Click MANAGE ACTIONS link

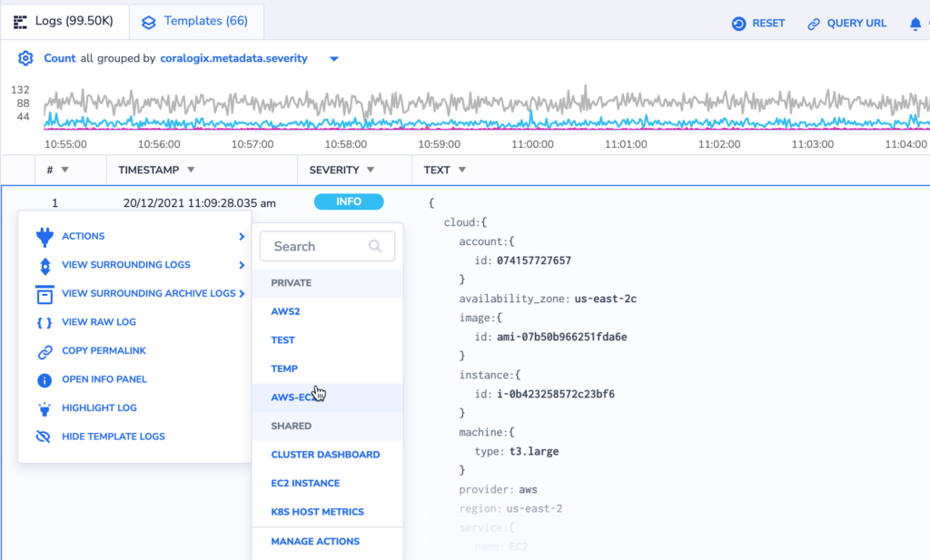click(315, 541)
